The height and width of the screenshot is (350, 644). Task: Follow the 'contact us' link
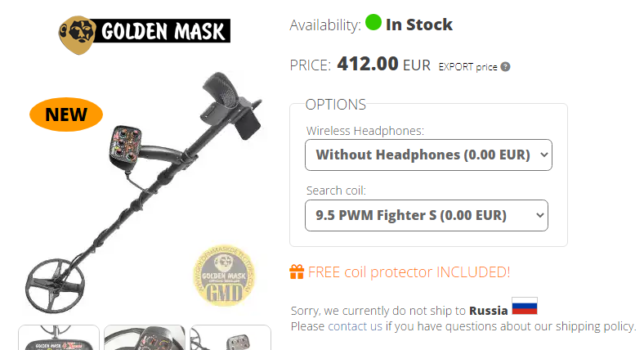coord(355,326)
